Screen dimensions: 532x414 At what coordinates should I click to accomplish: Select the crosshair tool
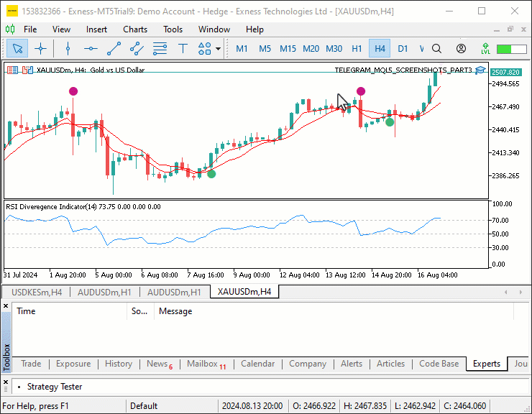(40, 49)
